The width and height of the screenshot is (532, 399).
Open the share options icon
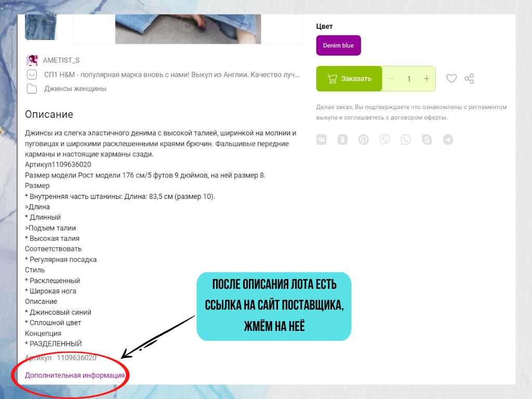coord(469,79)
